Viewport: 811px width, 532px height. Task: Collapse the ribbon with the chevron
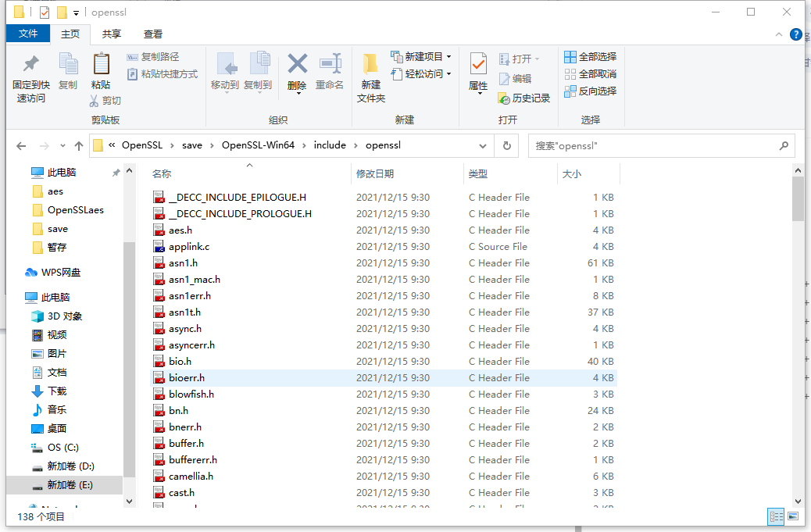(779, 34)
